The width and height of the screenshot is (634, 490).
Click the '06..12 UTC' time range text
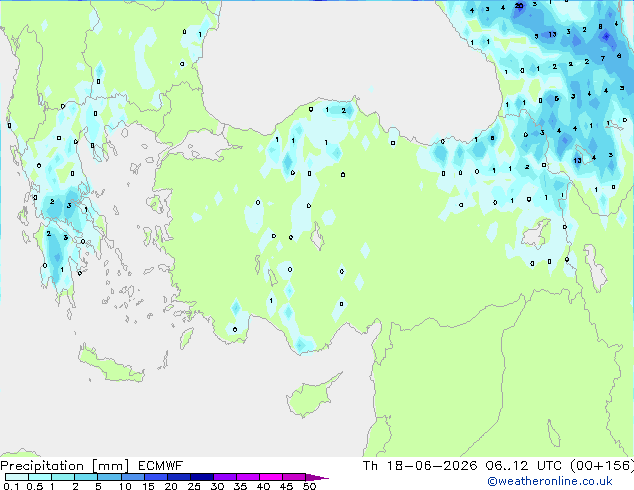(x=524, y=466)
